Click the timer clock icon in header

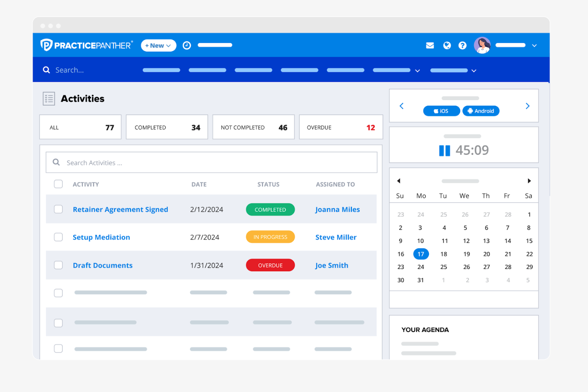click(187, 45)
